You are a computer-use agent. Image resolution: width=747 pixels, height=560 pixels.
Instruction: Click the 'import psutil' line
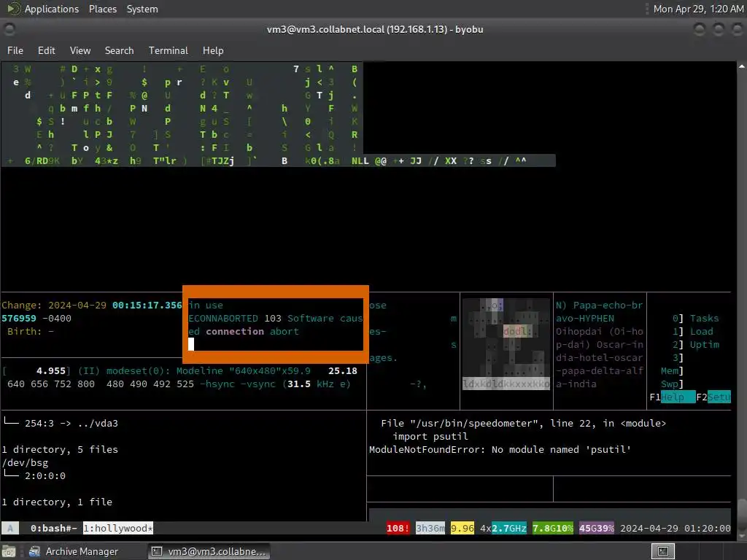(430, 436)
